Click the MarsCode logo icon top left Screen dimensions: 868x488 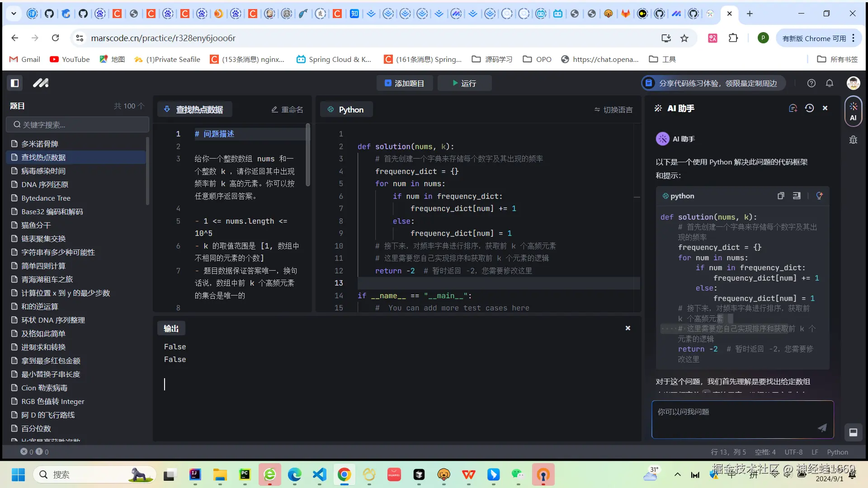coord(41,83)
